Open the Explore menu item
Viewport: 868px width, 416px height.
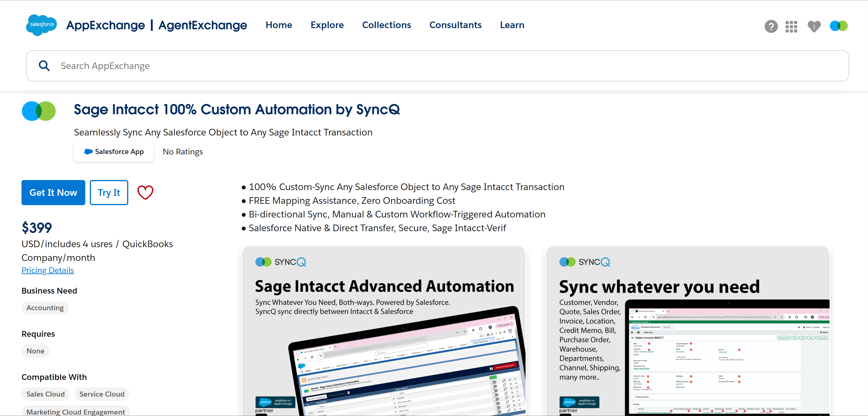tap(327, 25)
